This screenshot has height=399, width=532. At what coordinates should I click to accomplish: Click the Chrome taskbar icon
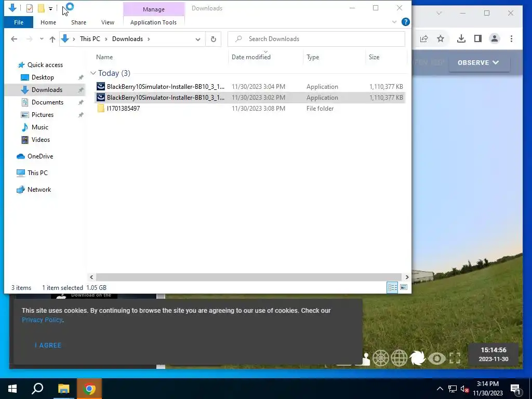pyautogui.click(x=89, y=389)
